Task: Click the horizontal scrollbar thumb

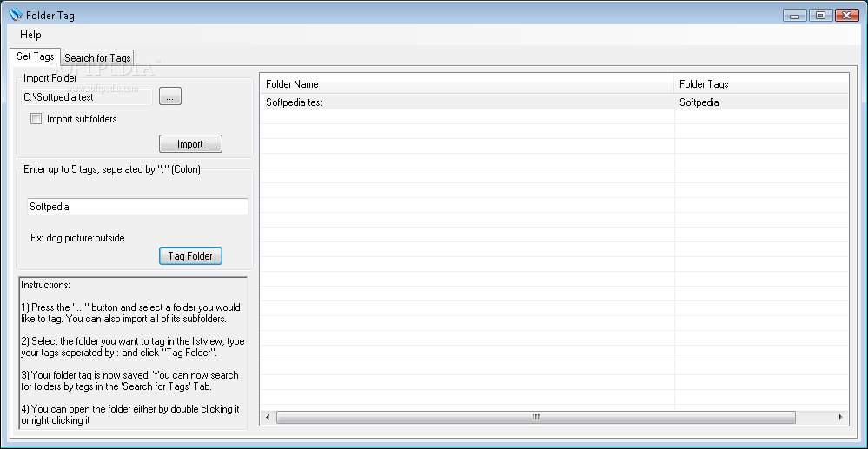Action: (535, 417)
